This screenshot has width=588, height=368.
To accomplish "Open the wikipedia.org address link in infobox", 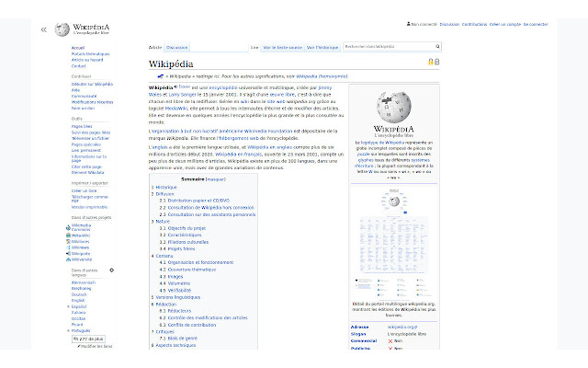I will tap(402, 328).
